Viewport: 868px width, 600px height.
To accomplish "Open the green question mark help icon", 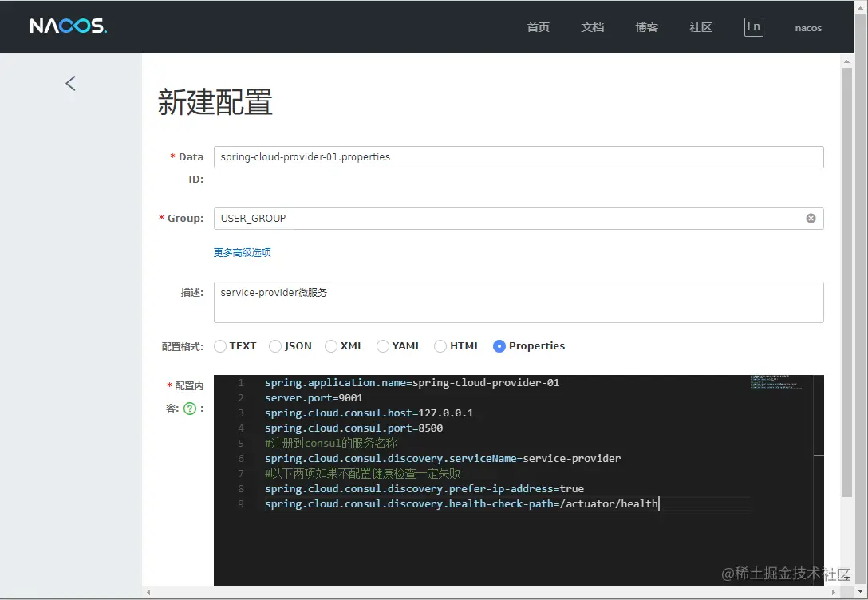I will tap(190, 409).
